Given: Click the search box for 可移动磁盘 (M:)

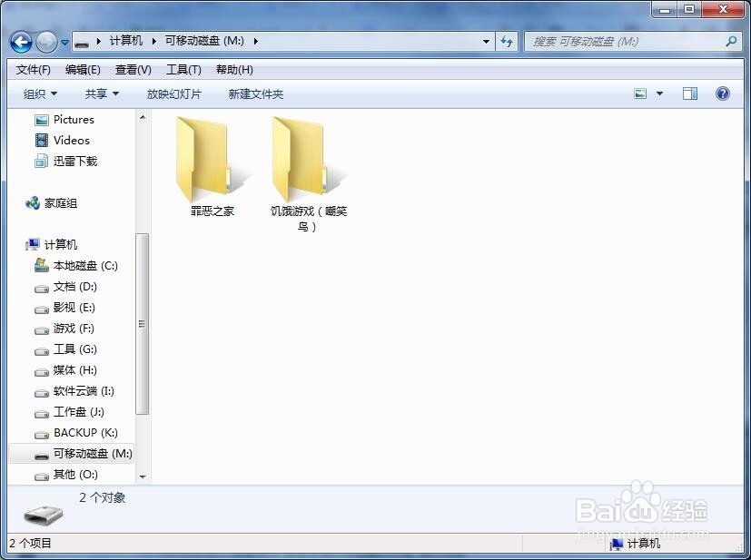Looking at the screenshot, I should (632, 42).
